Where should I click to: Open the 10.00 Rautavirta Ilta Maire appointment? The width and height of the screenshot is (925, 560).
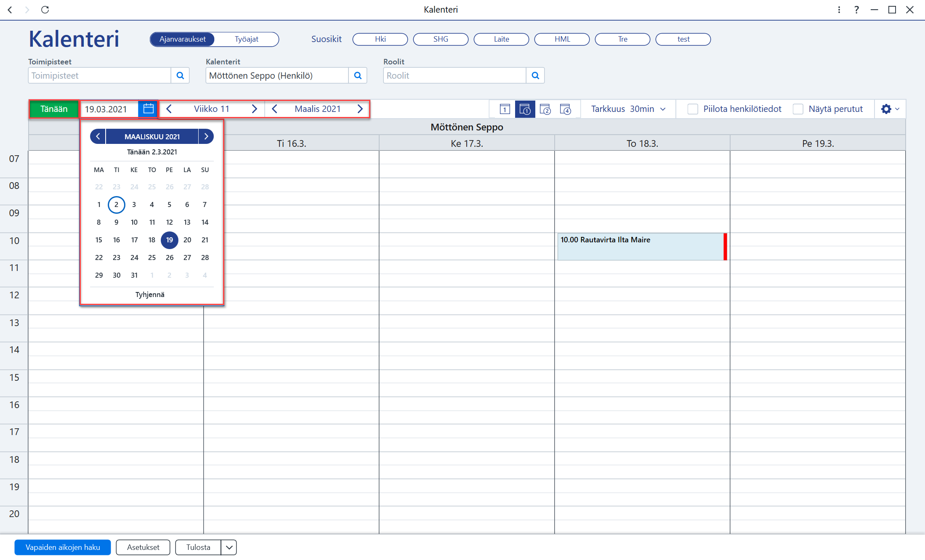click(642, 247)
